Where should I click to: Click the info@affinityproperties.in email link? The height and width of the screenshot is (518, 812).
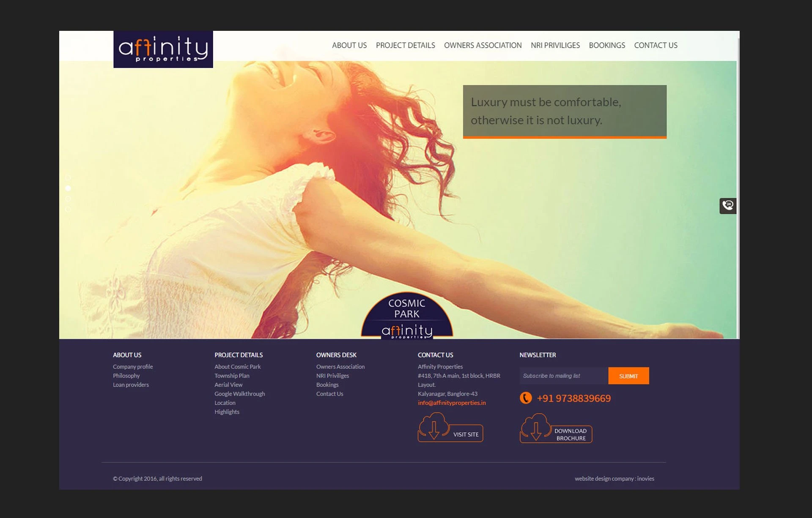pos(452,403)
